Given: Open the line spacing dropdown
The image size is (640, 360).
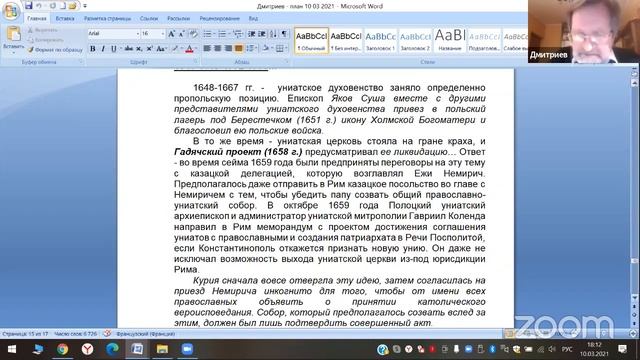Looking at the screenshot, I should pos(252,49).
